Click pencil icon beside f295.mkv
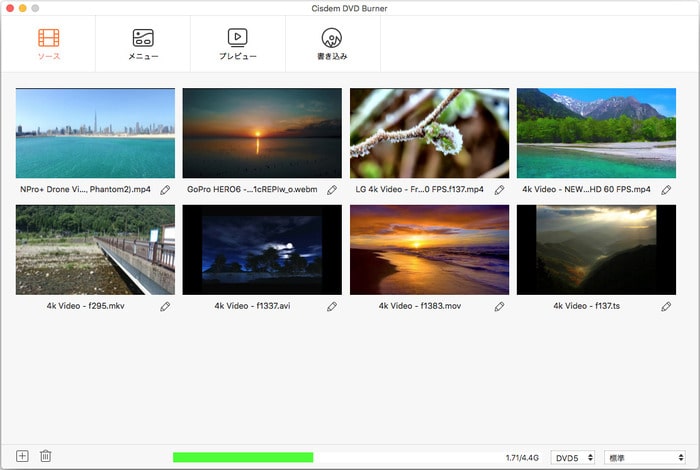 tap(165, 306)
